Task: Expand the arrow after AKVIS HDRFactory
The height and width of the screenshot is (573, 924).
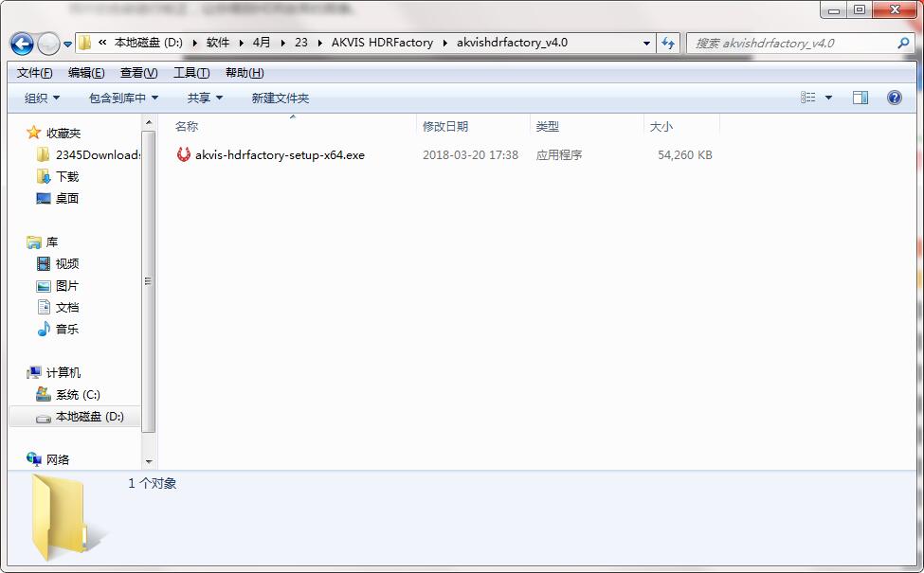Action: pyautogui.click(x=444, y=43)
